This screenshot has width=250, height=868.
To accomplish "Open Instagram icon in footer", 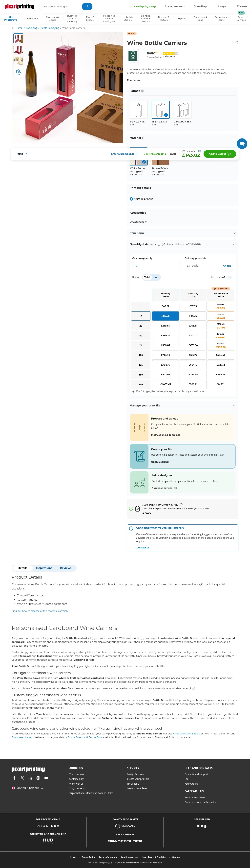I will coord(38,778).
